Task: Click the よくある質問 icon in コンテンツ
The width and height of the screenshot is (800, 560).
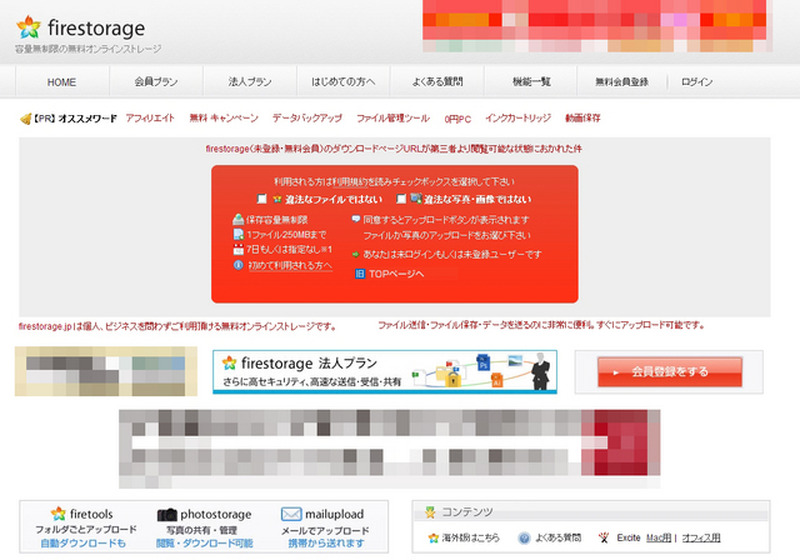Action: coord(523,538)
